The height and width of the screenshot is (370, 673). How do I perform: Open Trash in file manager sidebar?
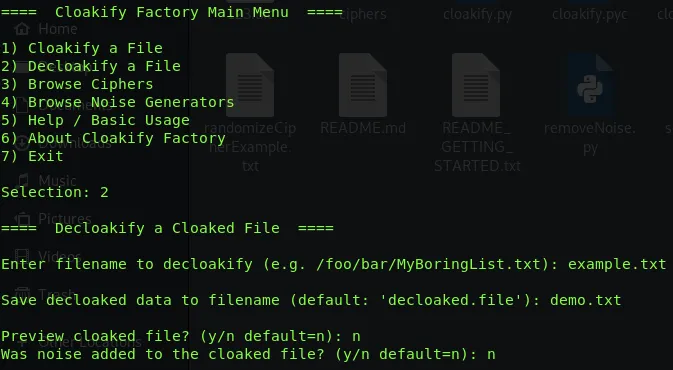[x=44, y=294]
